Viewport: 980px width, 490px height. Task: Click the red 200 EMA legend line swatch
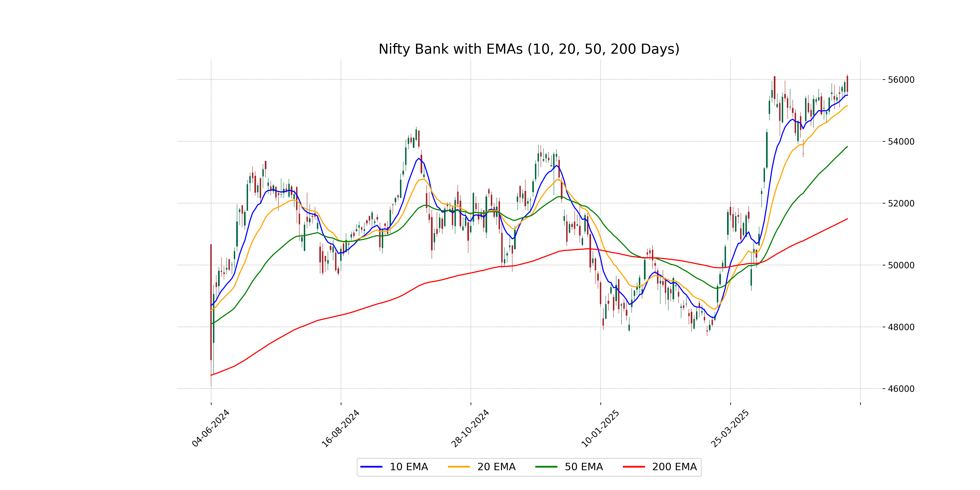pyautogui.click(x=634, y=467)
